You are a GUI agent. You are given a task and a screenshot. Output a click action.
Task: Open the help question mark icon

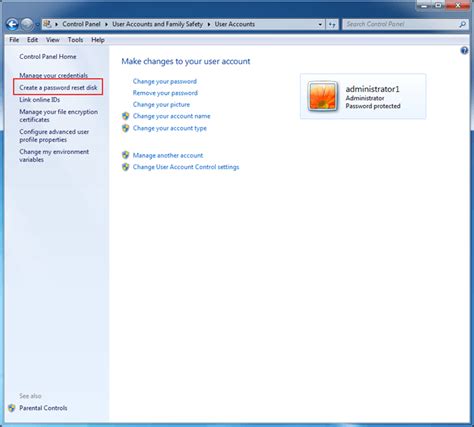point(464,51)
